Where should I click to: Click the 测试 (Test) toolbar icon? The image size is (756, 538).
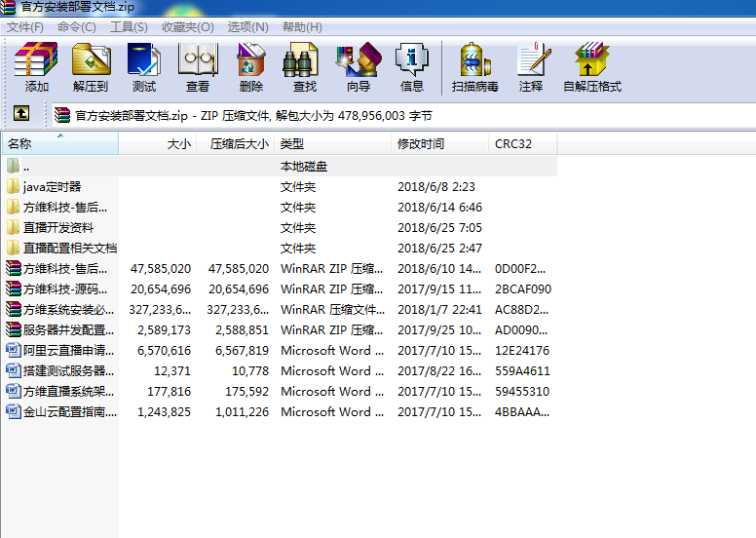point(143,67)
